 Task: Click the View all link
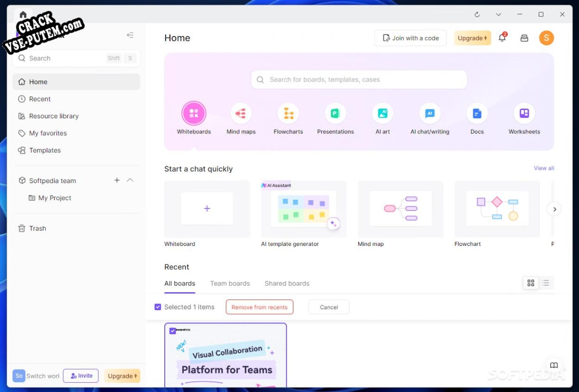coord(543,168)
